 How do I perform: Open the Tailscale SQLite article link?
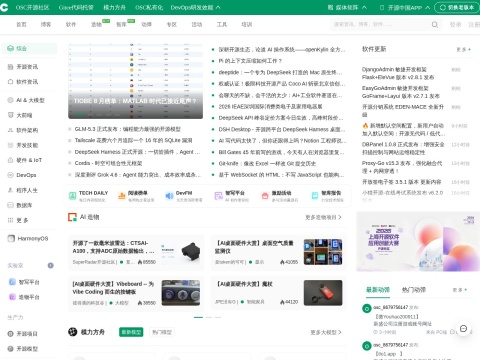(x=133, y=141)
